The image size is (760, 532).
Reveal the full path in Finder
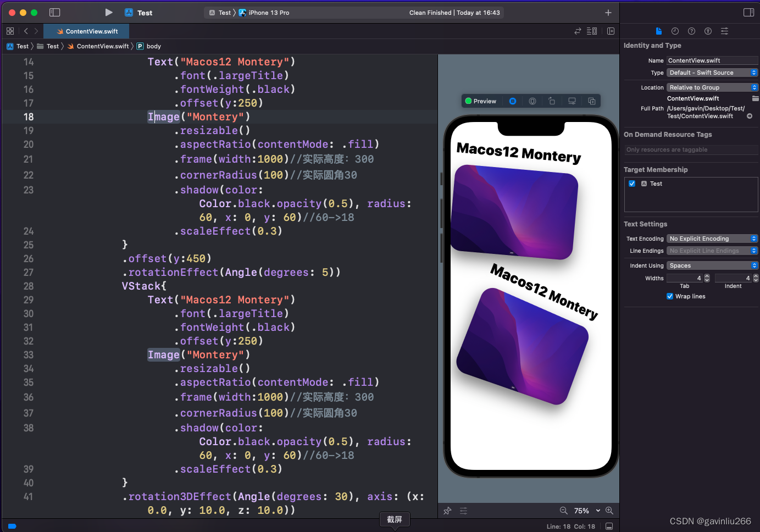[x=750, y=116]
